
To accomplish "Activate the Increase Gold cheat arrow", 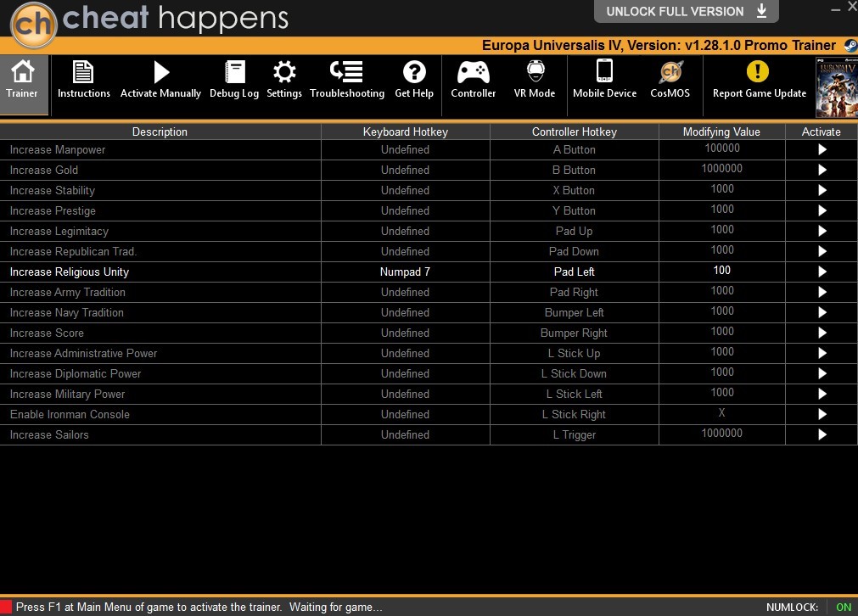I will [x=822, y=171].
